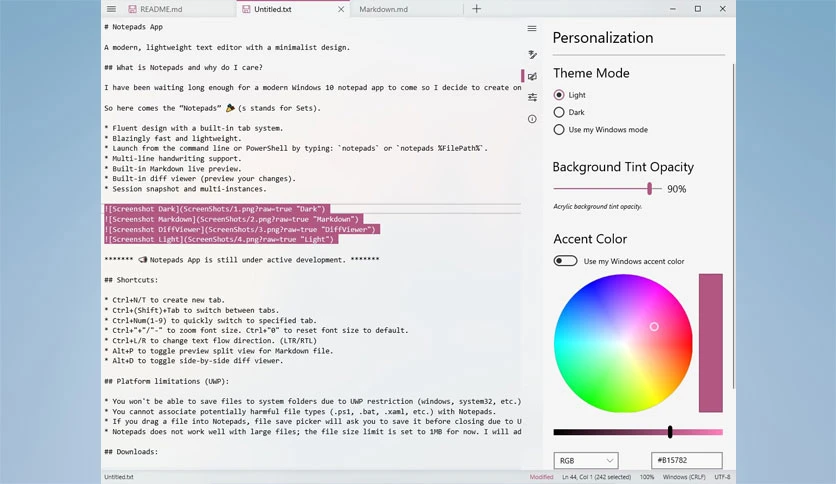Click the 'Alt+D to toggle side-by-side diff viewer' line
This screenshot has width=836, height=484.
[x=194, y=361]
